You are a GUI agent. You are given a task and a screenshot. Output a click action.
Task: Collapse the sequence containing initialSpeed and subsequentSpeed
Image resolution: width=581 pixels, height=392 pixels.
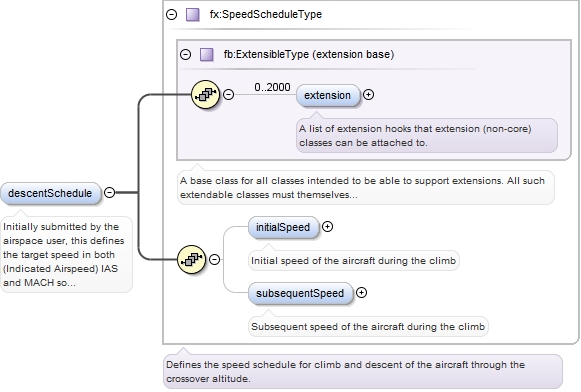(x=215, y=259)
